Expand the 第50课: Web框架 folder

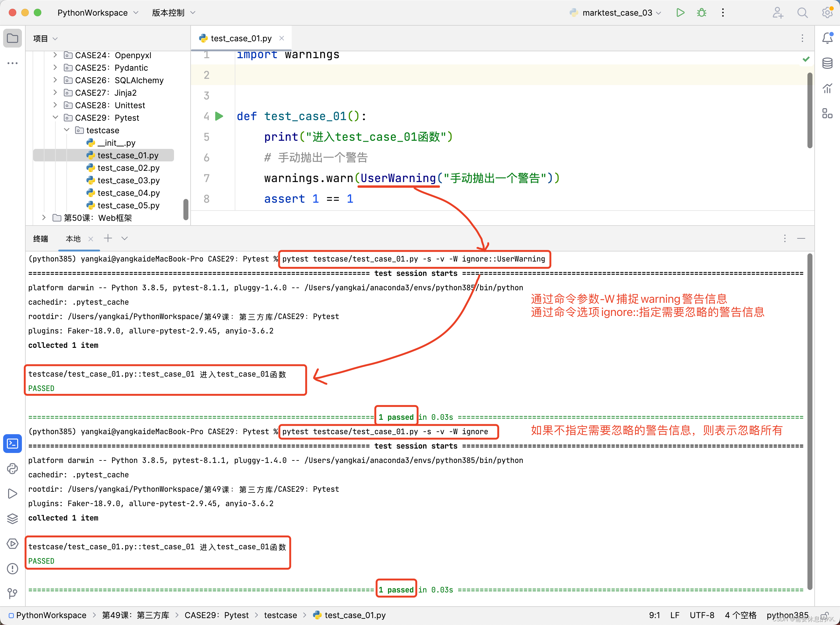coord(44,217)
